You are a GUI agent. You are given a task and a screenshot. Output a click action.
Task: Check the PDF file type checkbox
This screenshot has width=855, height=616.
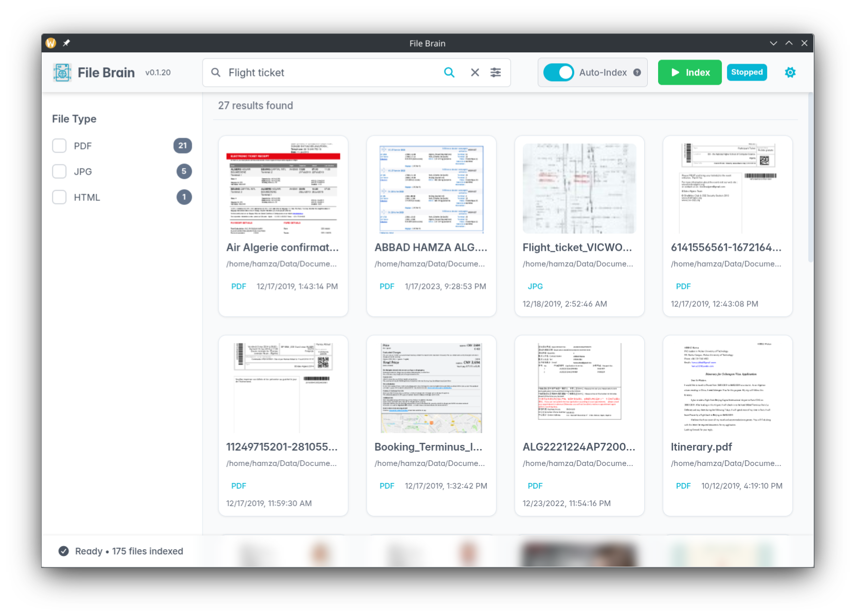pos(59,145)
